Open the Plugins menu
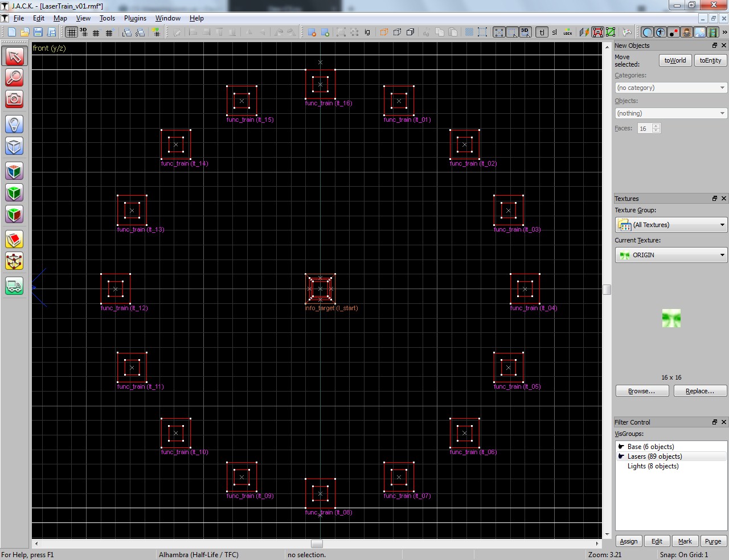The image size is (729, 560). 135,18
